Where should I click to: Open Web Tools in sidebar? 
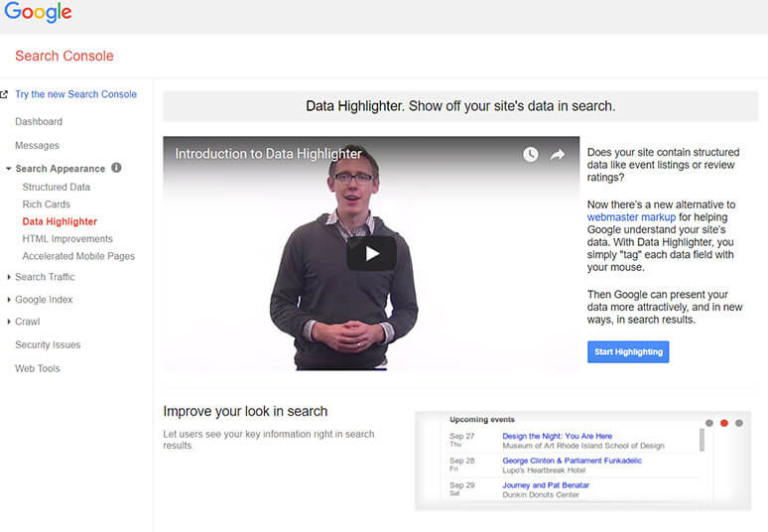[38, 368]
